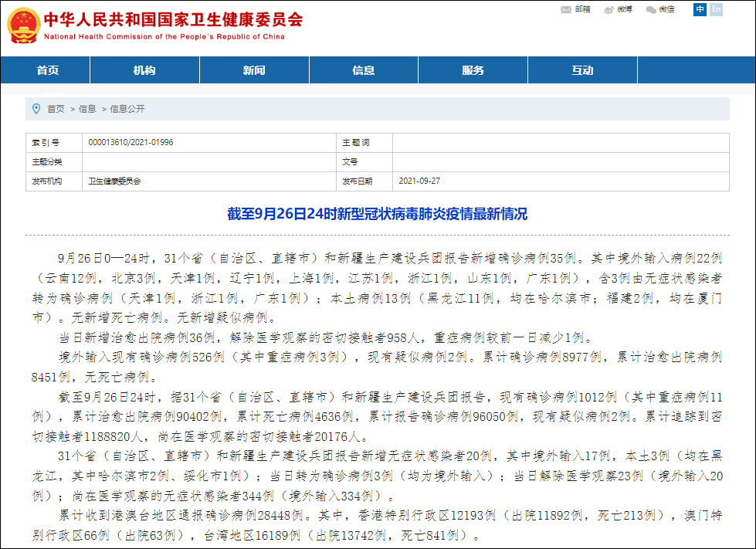
Task: Click the 2021-09-27 publish date cell
Action: coord(423,181)
